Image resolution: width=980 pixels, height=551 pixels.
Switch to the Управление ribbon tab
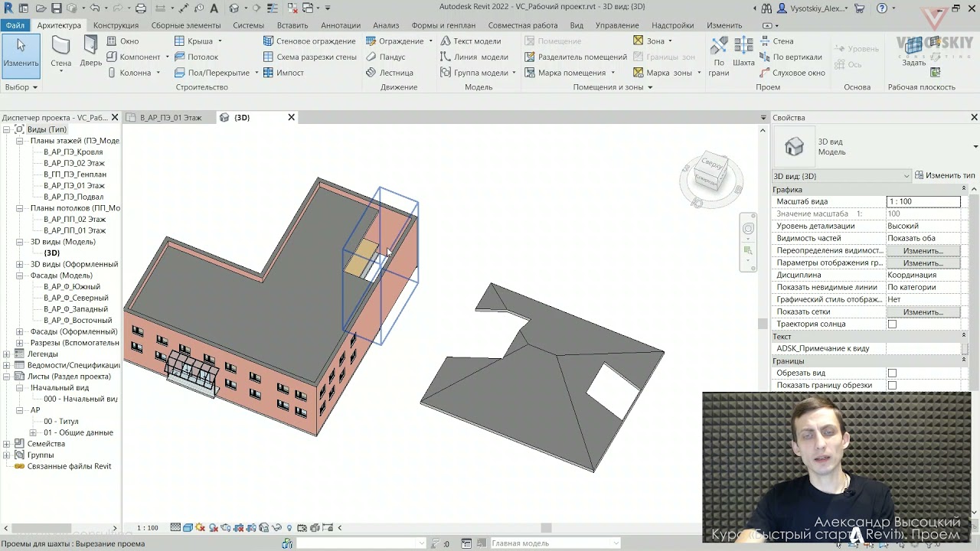click(x=617, y=25)
